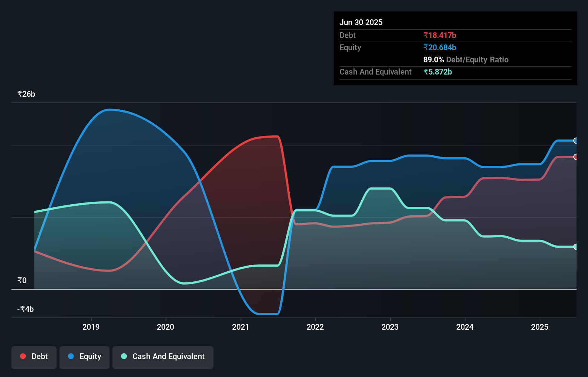Image resolution: width=588 pixels, height=377 pixels.
Task: Click the ₹20.684b Equity value
Action: [x=440, y=47]
